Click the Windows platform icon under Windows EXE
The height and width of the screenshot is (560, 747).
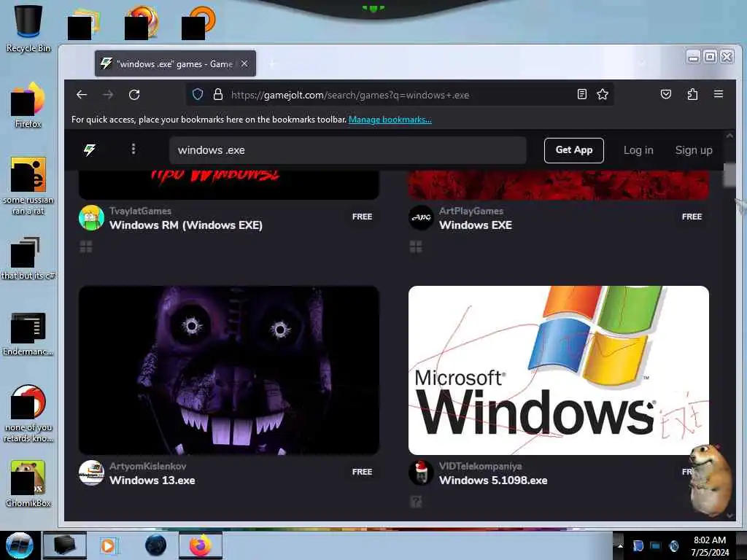pyautogui.click(x=415, y=246)
